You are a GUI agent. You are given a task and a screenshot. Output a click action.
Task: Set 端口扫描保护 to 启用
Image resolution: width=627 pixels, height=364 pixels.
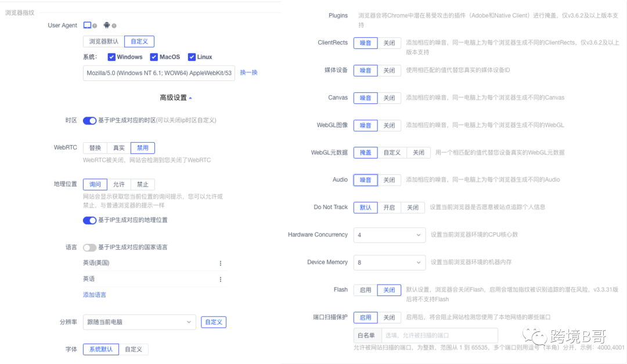point(366,318)
